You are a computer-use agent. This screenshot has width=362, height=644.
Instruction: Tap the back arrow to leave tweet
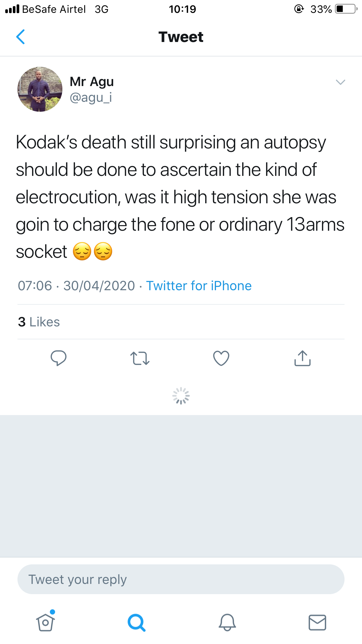coord(20,37)
